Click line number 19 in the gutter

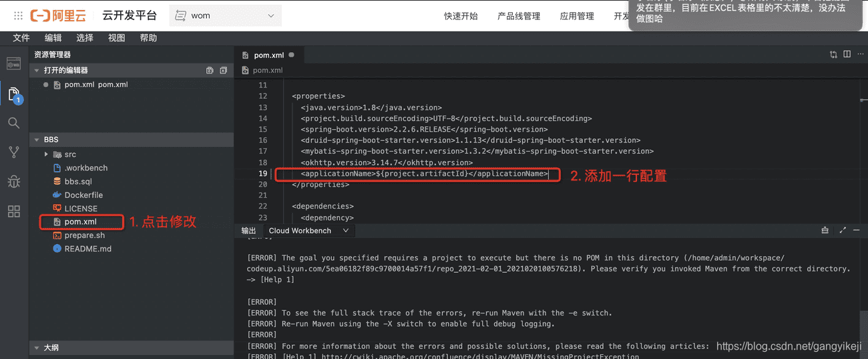262,174
